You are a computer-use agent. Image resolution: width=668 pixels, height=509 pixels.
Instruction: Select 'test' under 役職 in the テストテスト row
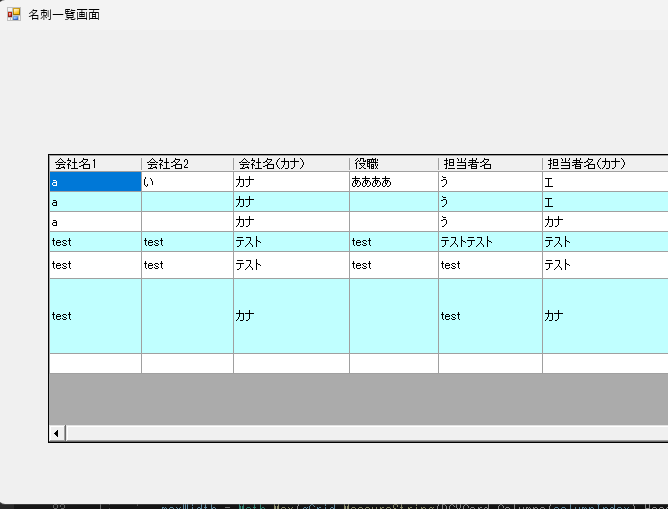394,242
